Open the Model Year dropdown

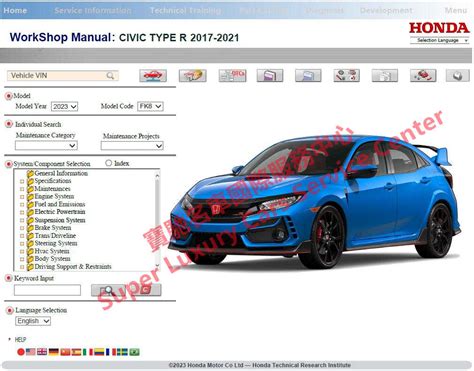click(64, 106)
